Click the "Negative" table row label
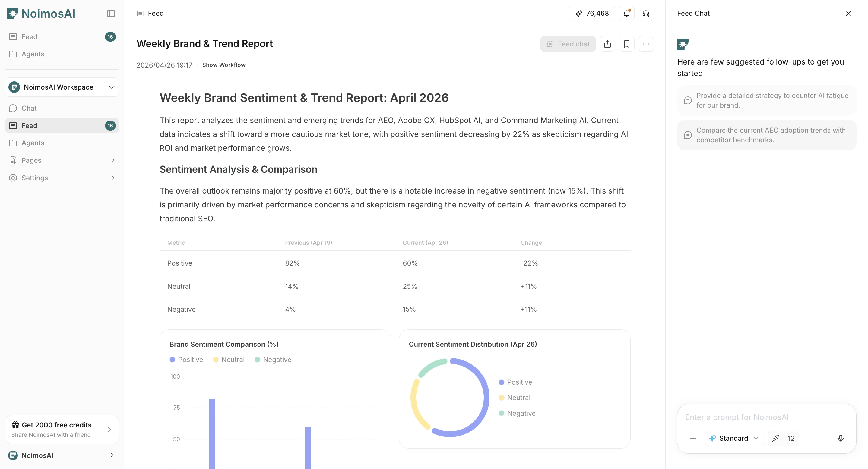Image resolution: width=868 pixels, height=469 pixels. (181, 310)
